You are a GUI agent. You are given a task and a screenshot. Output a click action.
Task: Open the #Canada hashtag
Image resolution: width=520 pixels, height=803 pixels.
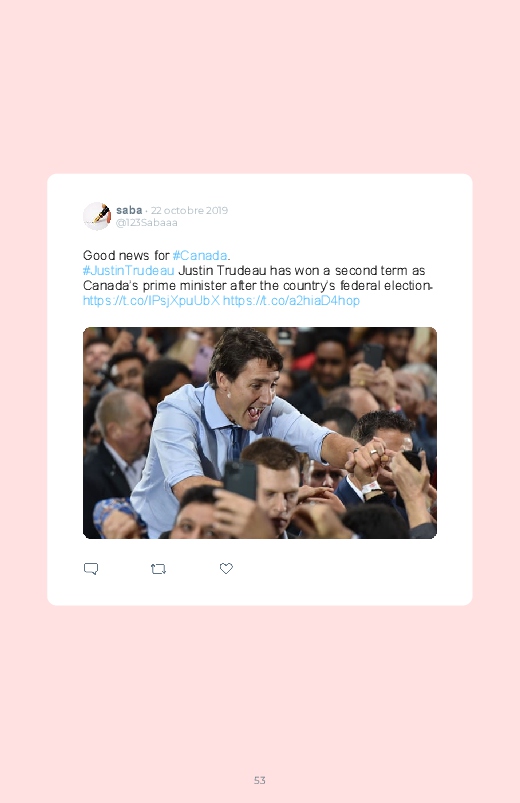click(200, 256)
